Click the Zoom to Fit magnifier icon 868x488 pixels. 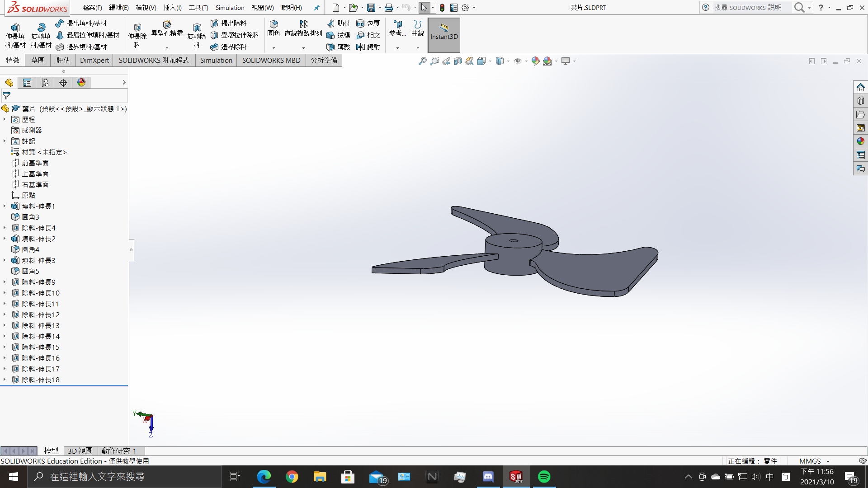click(422, 61)
